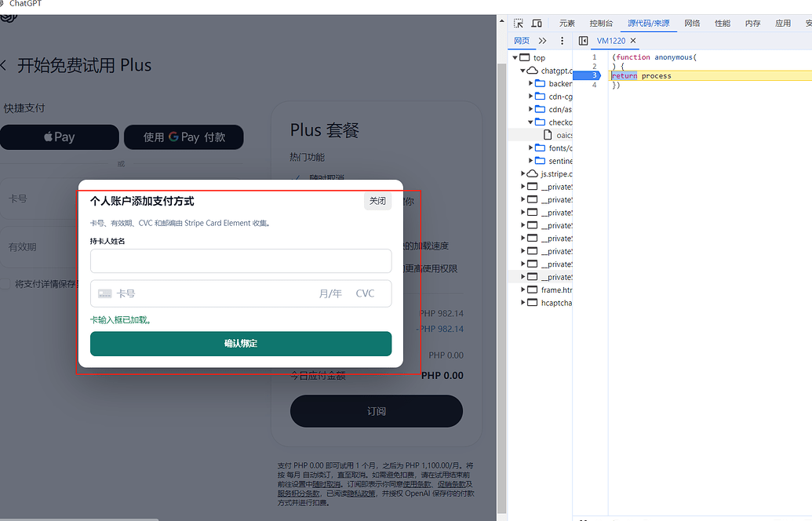Open the 服务积分条款 link

pyautogui.click(x=298, y=494)
